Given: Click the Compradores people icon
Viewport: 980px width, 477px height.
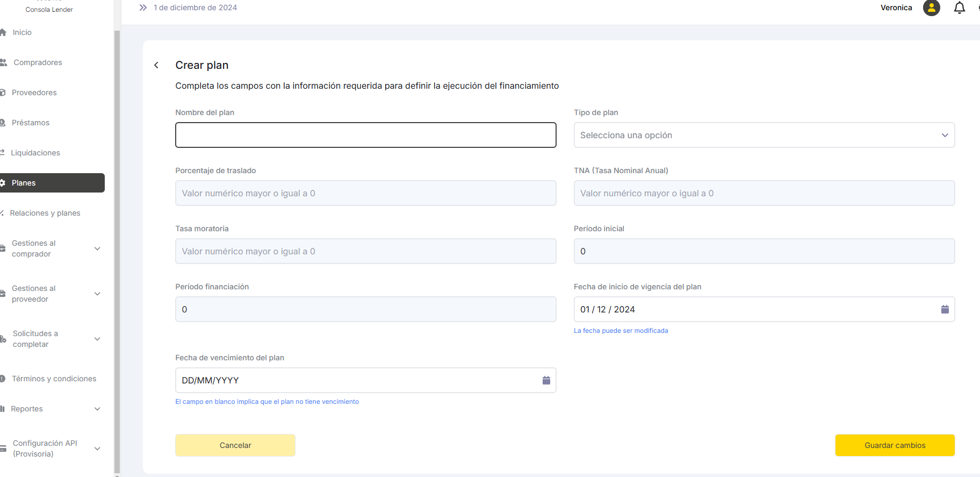Looking at the screenshot, I should pyautogui.click(x=4, y=62).
